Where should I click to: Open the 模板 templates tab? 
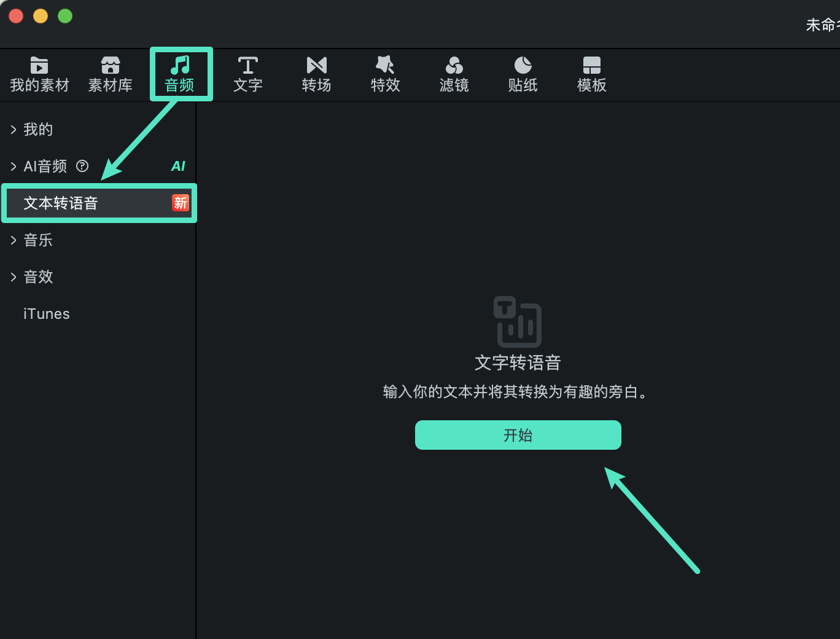point(592,74)
